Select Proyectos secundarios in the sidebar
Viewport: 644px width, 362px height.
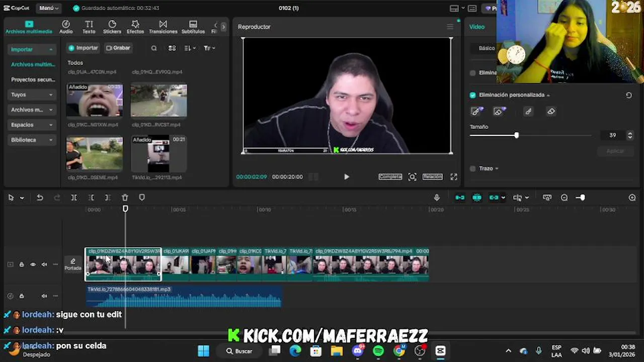[x=33, y=79]
